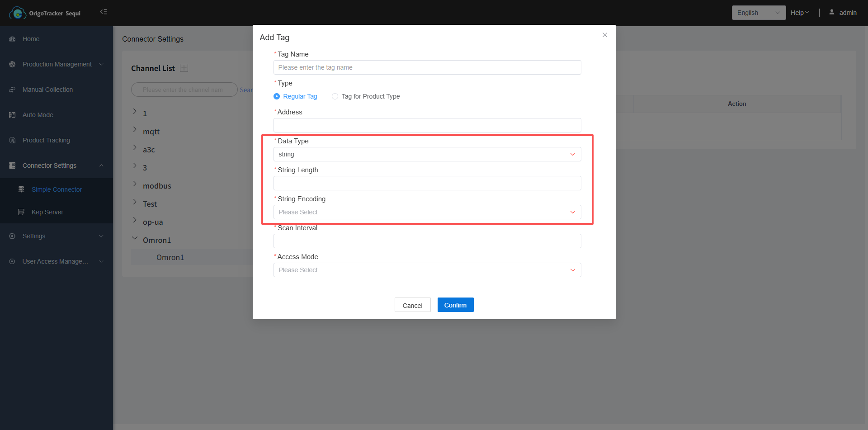Close the Add Tag dialog
The width and height of the screenshot is (868, 430).
(x=604, y=35)
